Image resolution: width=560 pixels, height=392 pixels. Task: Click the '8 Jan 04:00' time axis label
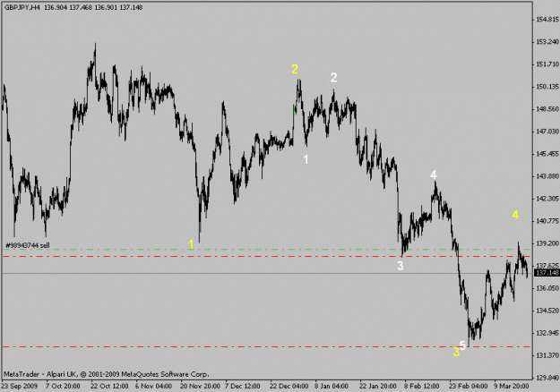pos(332,386)
